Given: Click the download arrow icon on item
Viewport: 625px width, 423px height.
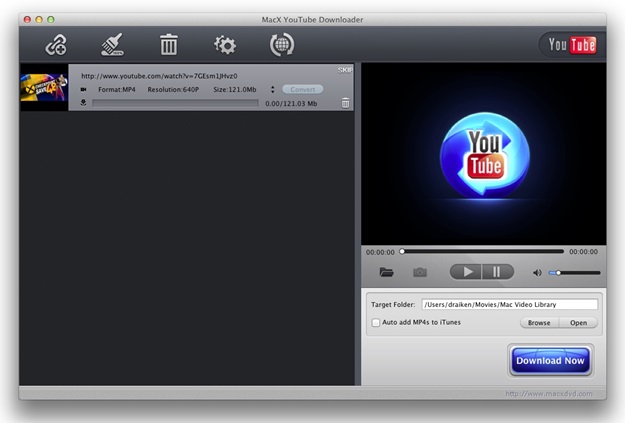Looking at the screenshot, I should coord(83,103).
